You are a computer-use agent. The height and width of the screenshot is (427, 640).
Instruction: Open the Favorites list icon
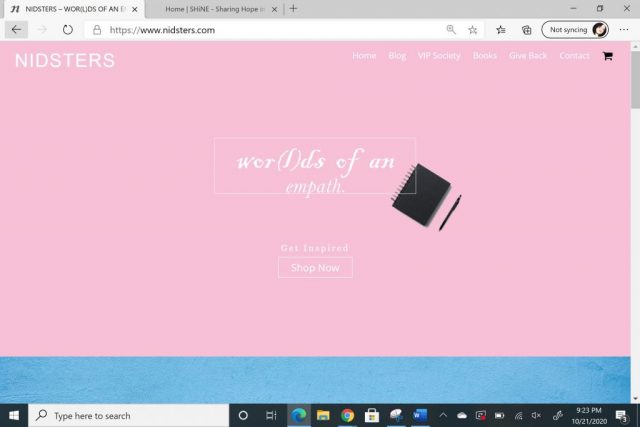coord(501,30)
